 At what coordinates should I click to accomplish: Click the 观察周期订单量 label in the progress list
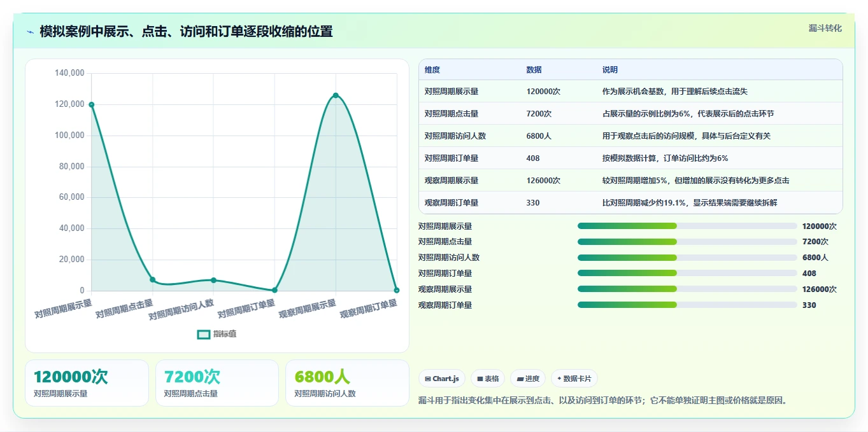pyautogui.click(x=445, y=305)
